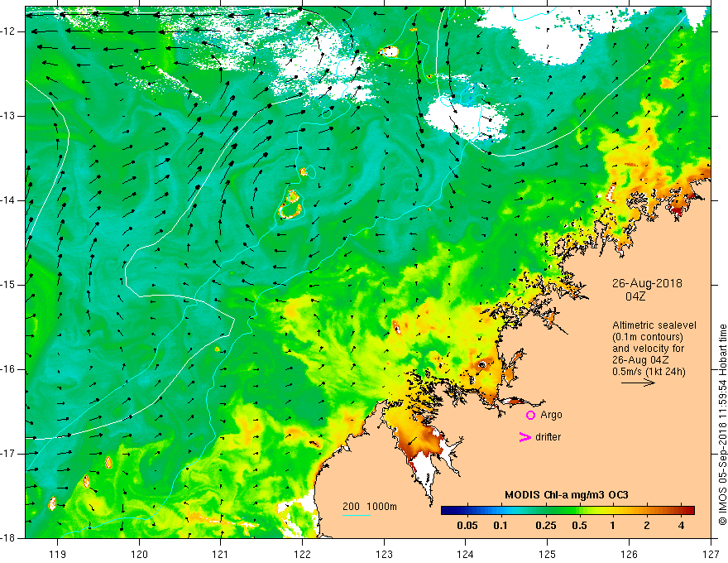Click the color bar value 0.25
Image resolution: width=728 pixels, height=563 pixels.
tap(546, 526)
